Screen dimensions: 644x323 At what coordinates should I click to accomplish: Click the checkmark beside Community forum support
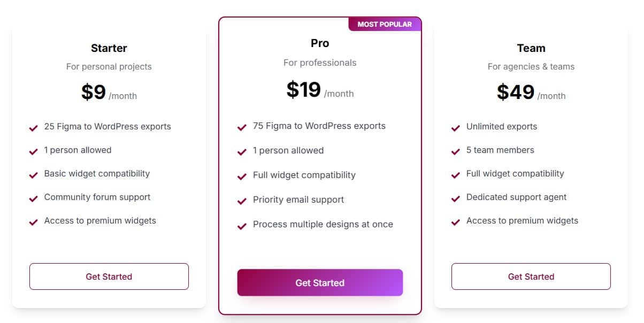tap(33, 198)
